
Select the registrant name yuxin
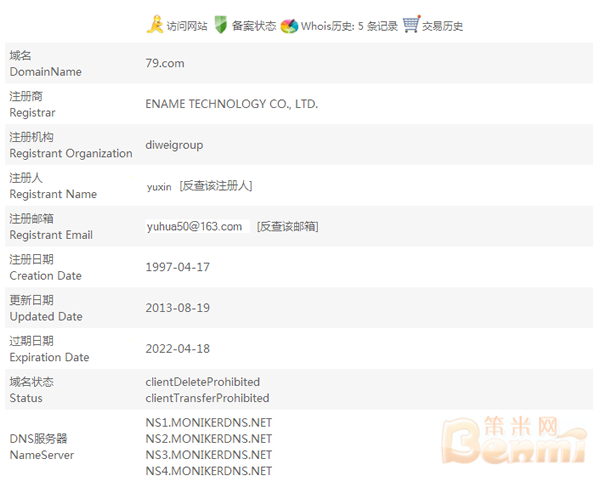(159, 187)
